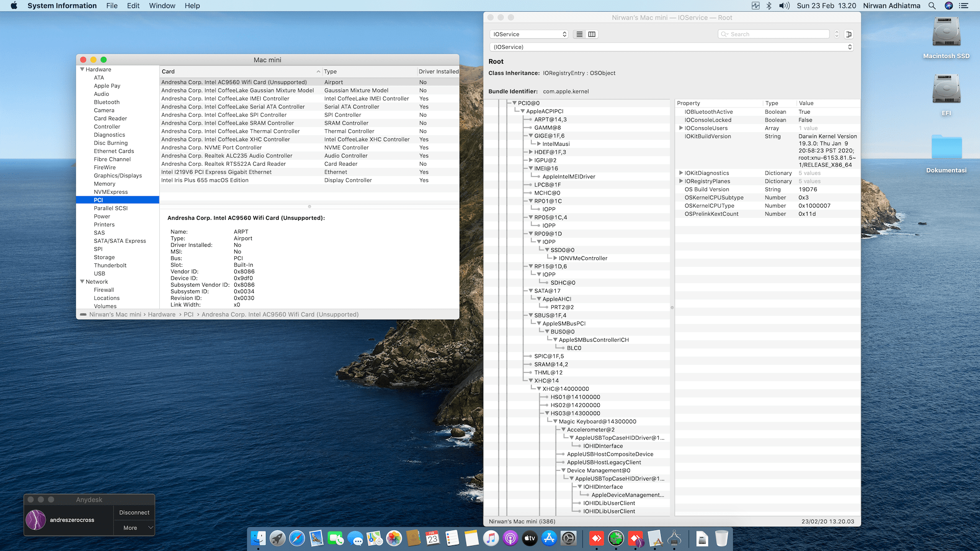Open Maps from the Dock
980x551 pixels.
pos(375,538)
